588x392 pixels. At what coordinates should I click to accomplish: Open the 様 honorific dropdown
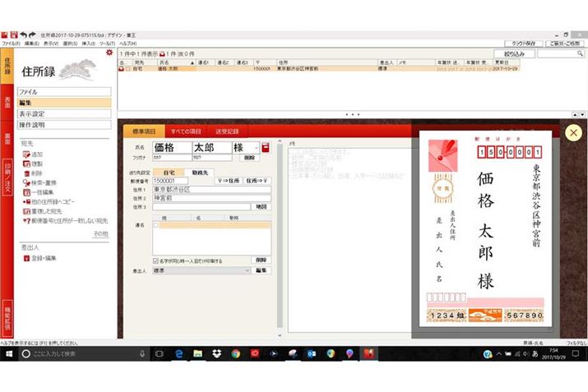point(256,148)
